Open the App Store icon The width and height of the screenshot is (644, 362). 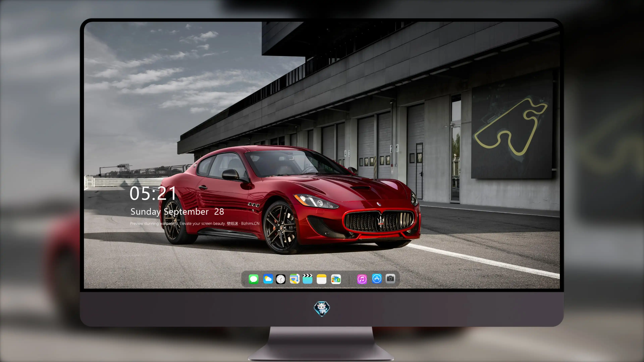pos(377,279)
